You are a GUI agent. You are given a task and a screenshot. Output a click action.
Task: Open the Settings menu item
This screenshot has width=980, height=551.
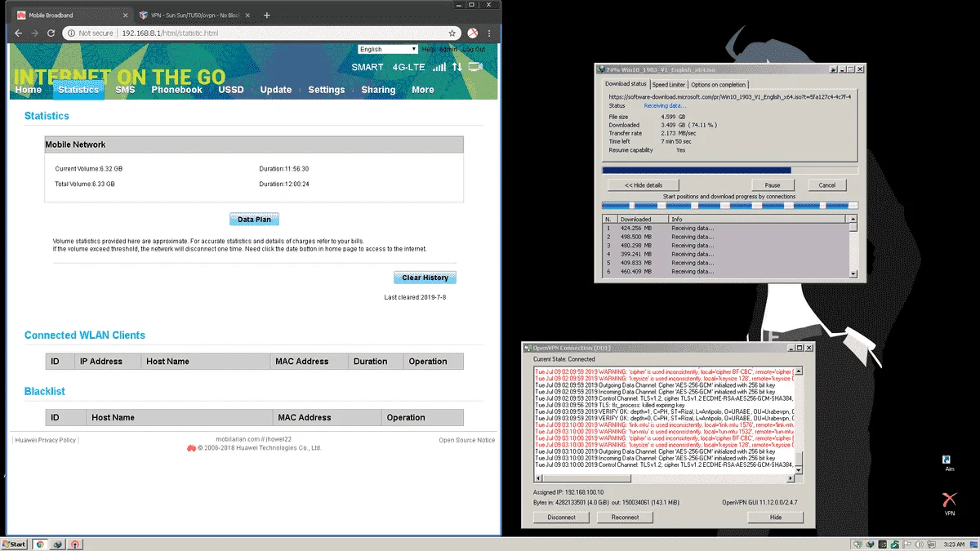point(327,90)
